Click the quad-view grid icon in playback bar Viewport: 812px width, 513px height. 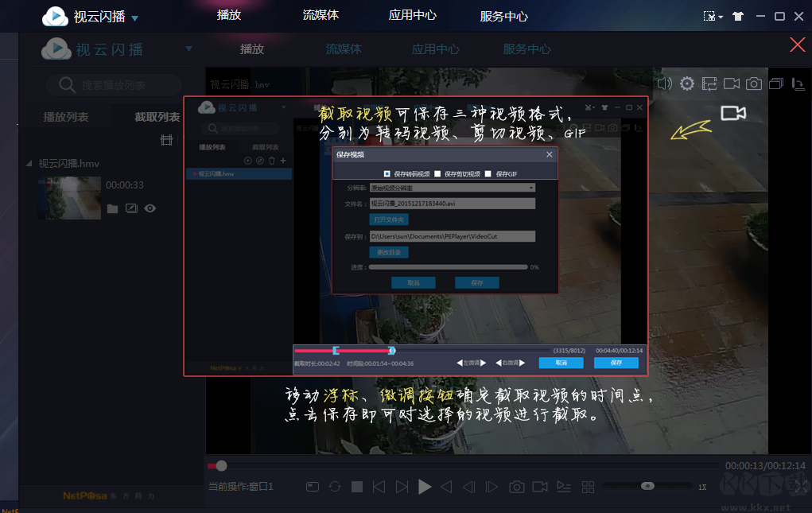click(x=587, y=486)
